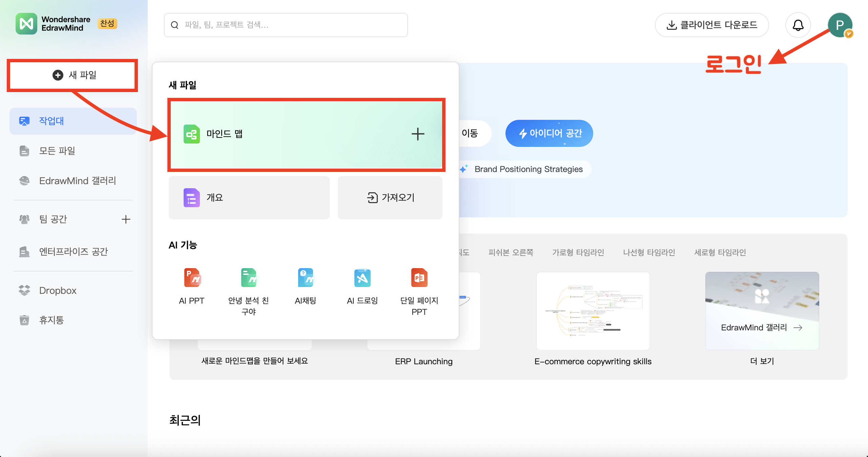The width and height of the screenshot is (868, 457).
Task: Open the AI PPT feature icon
Action: [192, 278]
